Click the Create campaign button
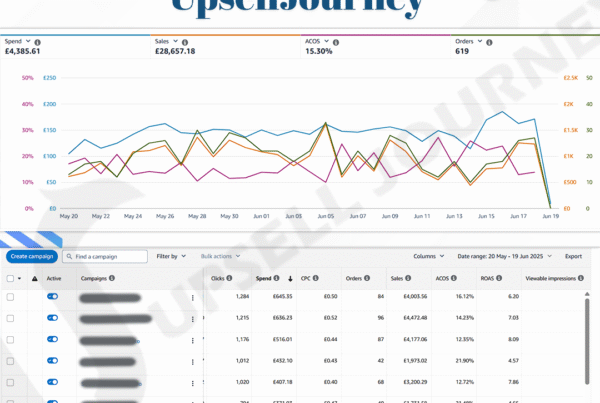Screen dimensions: 600x403 click(x=32, y=256)
